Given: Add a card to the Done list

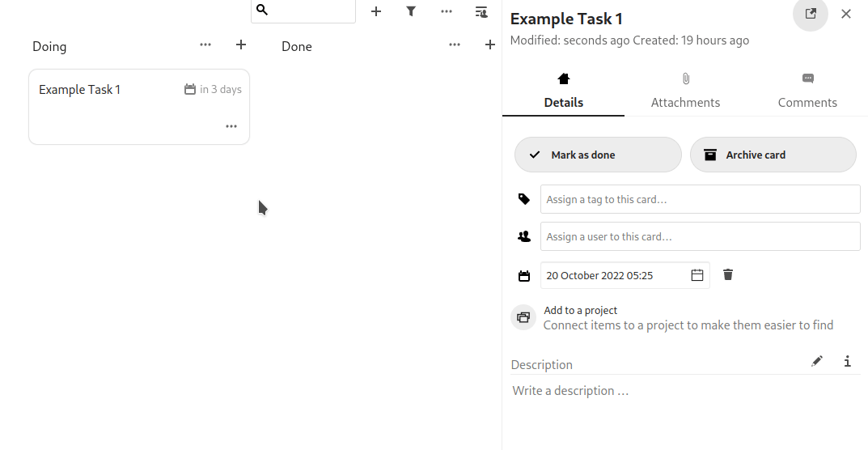Looking at the screenshot, I should 489,45.
